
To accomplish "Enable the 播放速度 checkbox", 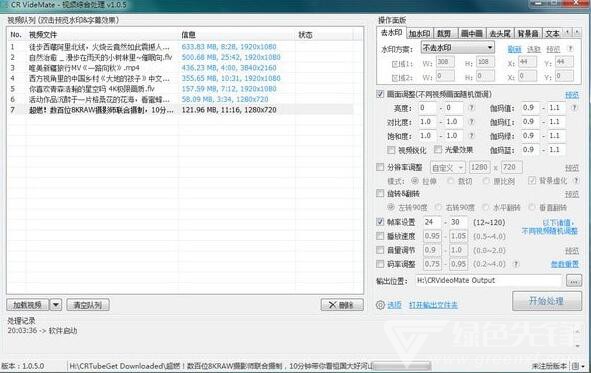I will pos(380,236).
